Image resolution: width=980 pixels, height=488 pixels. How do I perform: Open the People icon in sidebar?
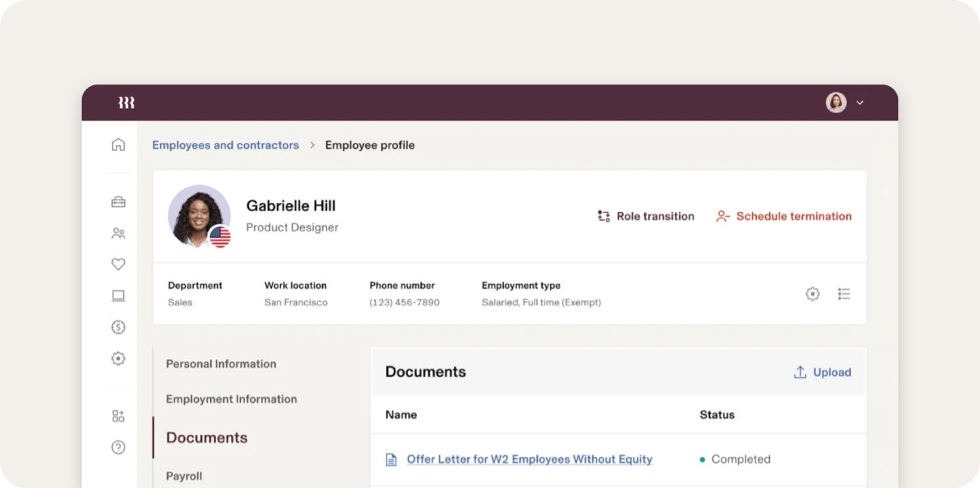118,233
